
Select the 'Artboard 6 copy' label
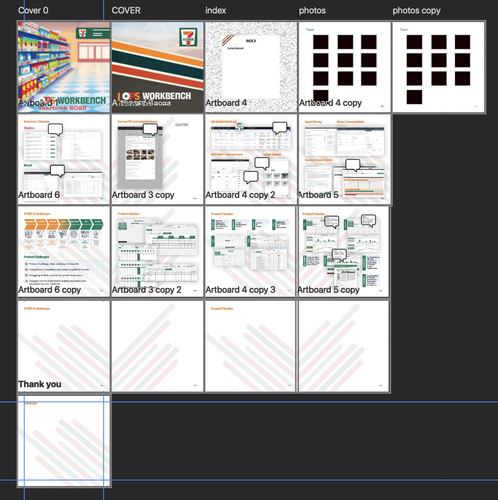coord(49,290)
